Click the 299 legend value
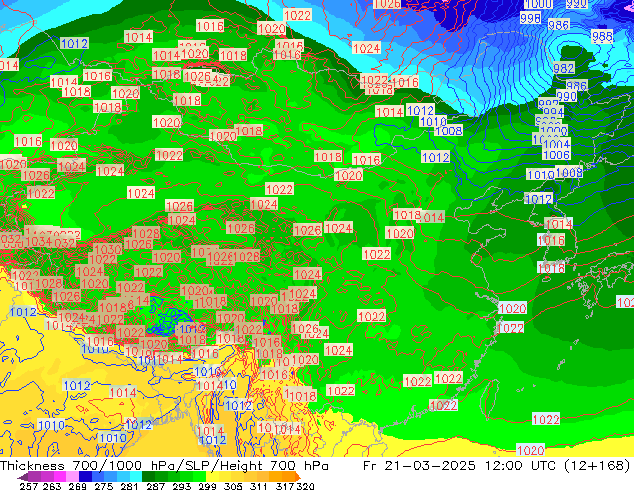 coord(207,486)
